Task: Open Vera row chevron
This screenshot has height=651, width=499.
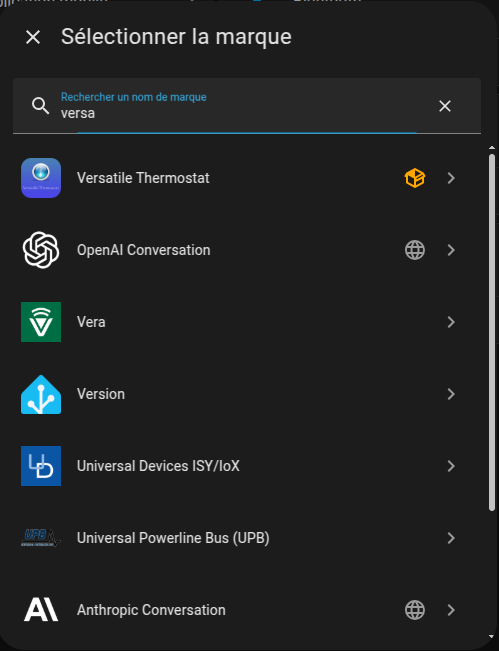Action: point(451,322)
